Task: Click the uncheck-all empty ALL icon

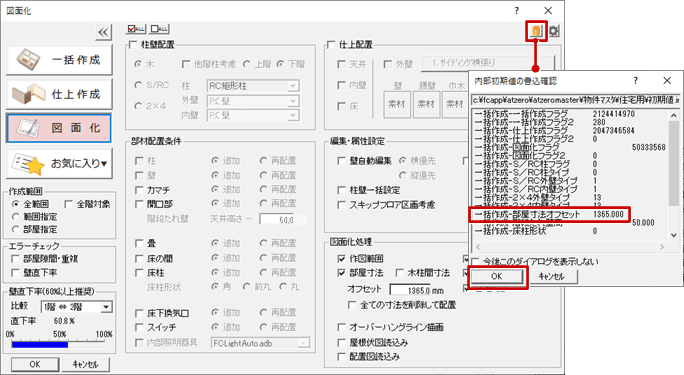Action: coord(159,29)
